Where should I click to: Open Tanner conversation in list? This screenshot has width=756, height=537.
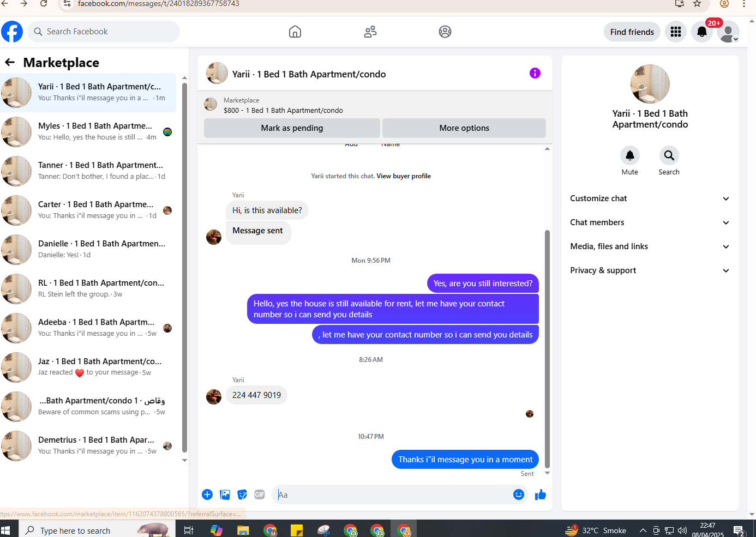88,171
